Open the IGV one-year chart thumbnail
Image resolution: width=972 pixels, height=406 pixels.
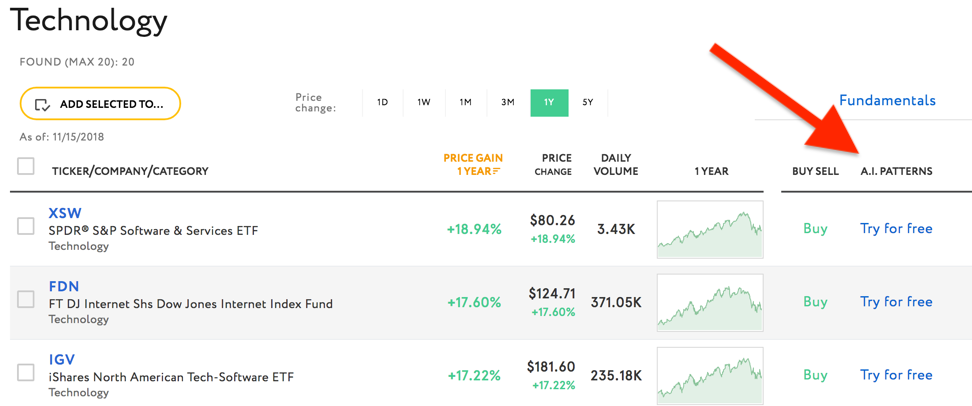(710, 376)
